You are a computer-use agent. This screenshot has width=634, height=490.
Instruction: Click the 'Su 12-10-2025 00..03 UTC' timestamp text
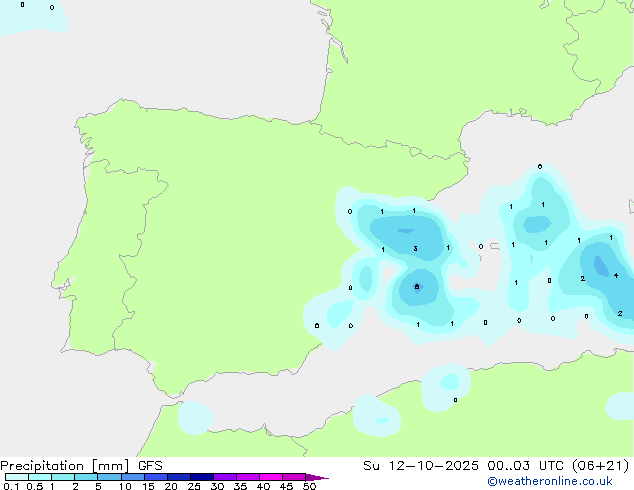coord(465,465)
